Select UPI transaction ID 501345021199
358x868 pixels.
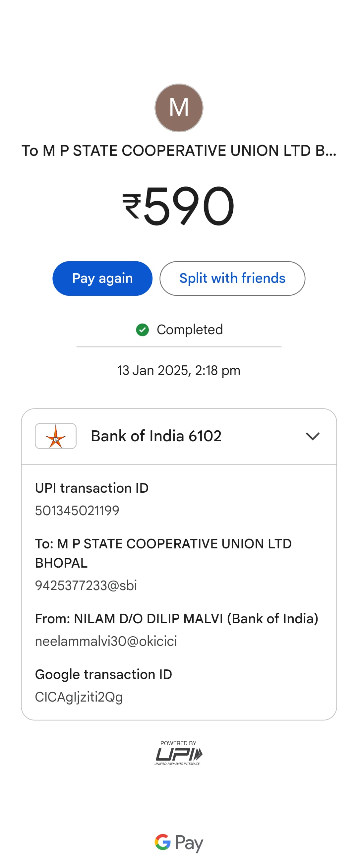point(77,511)
